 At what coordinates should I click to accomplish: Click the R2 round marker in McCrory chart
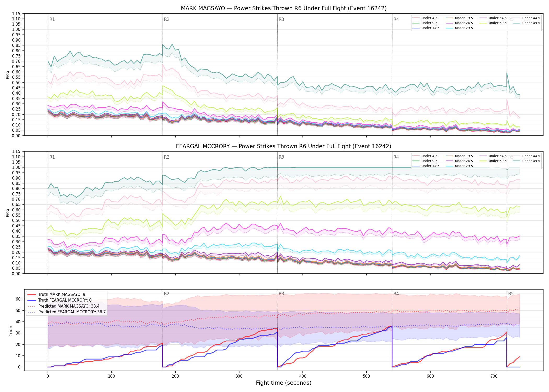(x=167, y=157)
